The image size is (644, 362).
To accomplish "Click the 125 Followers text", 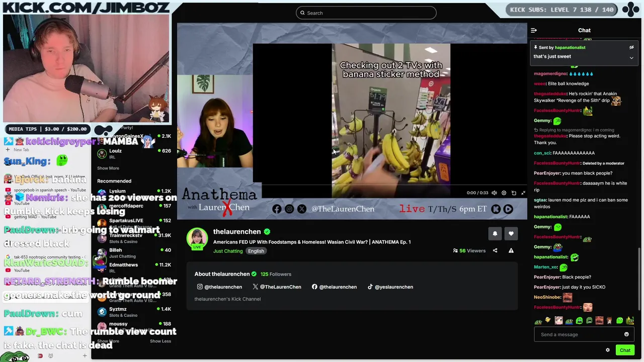I will pos(276,275).
